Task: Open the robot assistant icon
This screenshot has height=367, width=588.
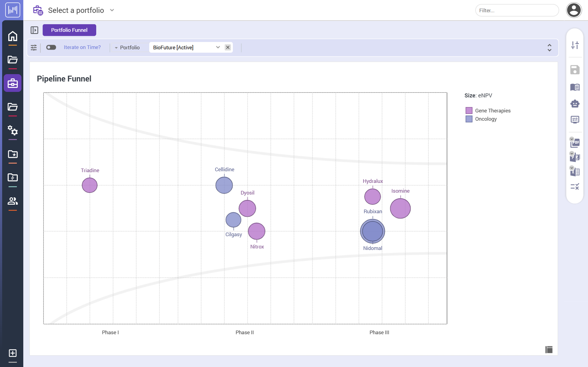Action: tap(575, 104)
